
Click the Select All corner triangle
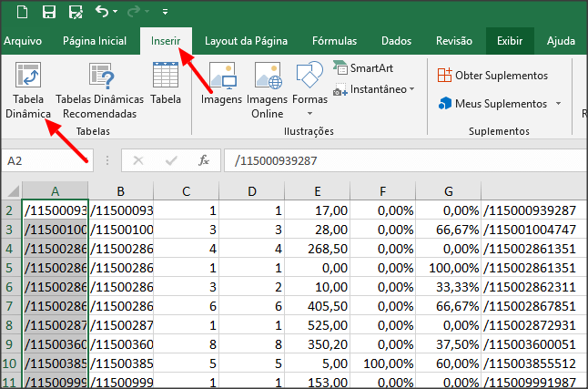point(13,191)
